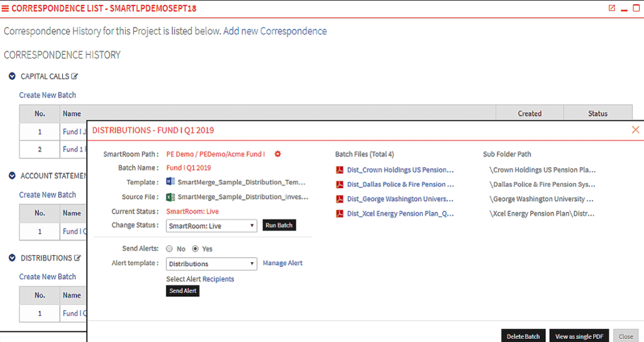Click the Batch Files (Total 4) heading
This screenshot has width=644, height=342.
pos(364,155)
